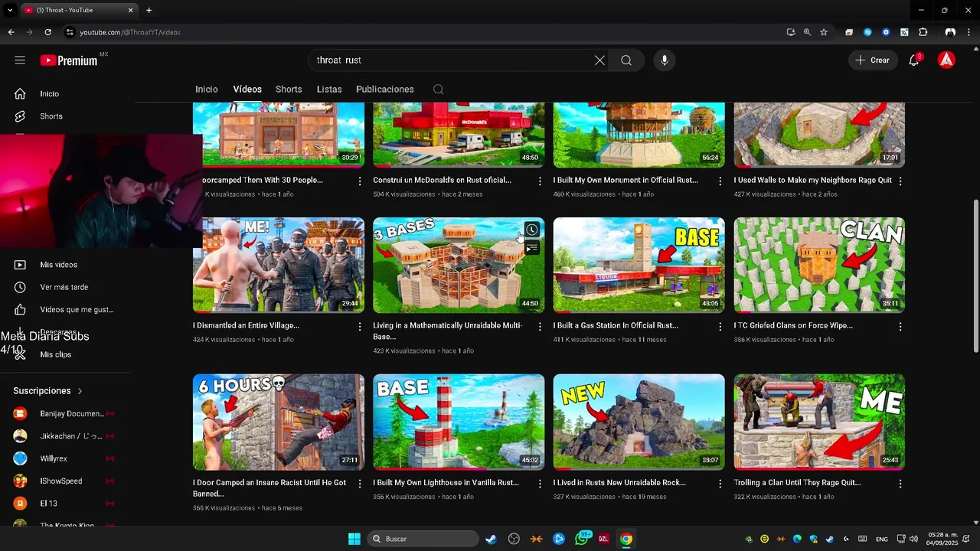Click the install app icon in address bar
The image size is (980, 551).
click(791, 32)
